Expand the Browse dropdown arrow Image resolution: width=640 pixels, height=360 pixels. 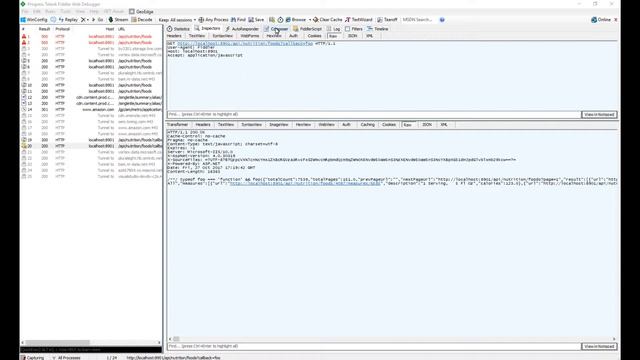coord(310,20)
